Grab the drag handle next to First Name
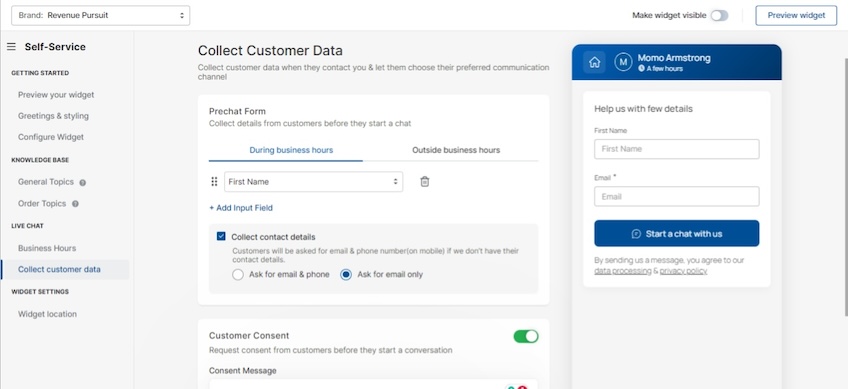The image size is (848, 389). pyautogui.click(x=214, y=182)
